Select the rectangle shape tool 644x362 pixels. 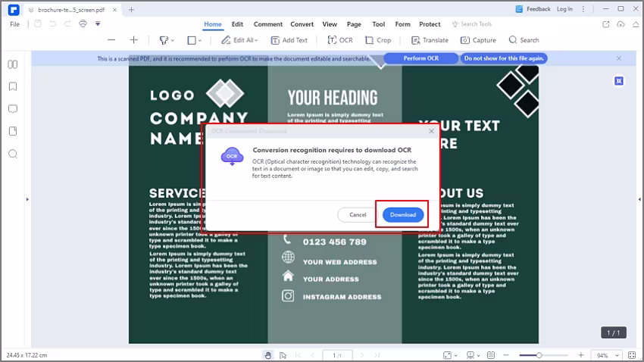(192, 40)
